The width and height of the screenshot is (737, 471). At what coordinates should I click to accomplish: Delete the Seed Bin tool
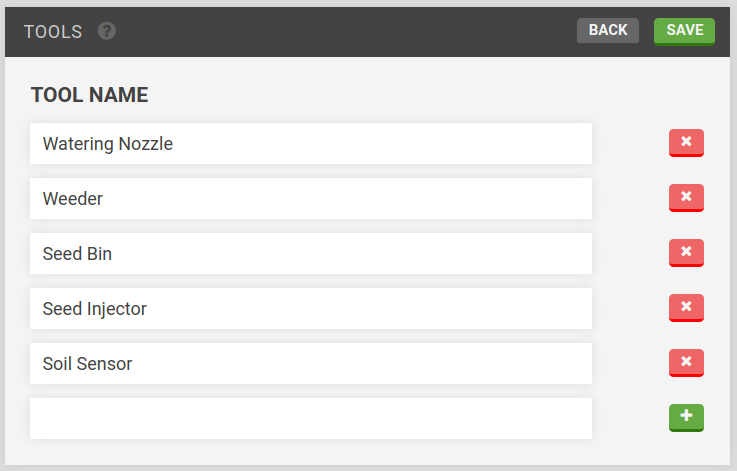pos(686,253)
